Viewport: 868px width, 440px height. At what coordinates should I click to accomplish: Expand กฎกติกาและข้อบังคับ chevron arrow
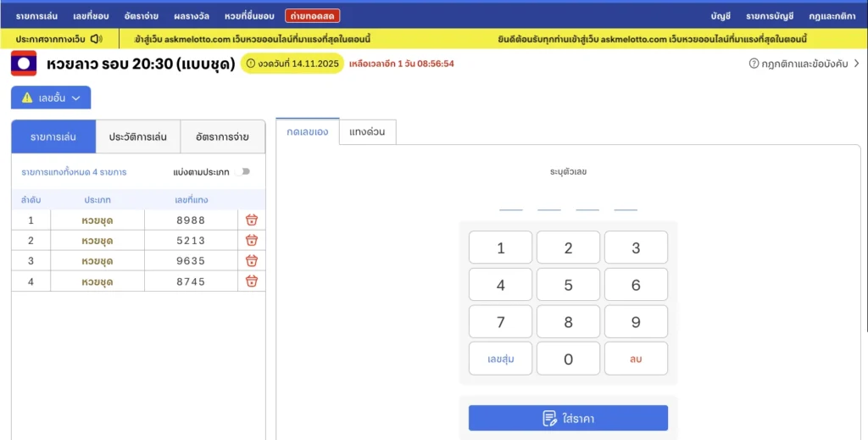pyautogui.click(x=856, y=64)
